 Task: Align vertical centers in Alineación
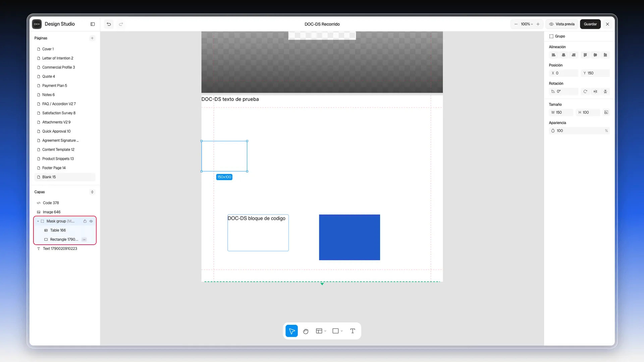point(595,55)
